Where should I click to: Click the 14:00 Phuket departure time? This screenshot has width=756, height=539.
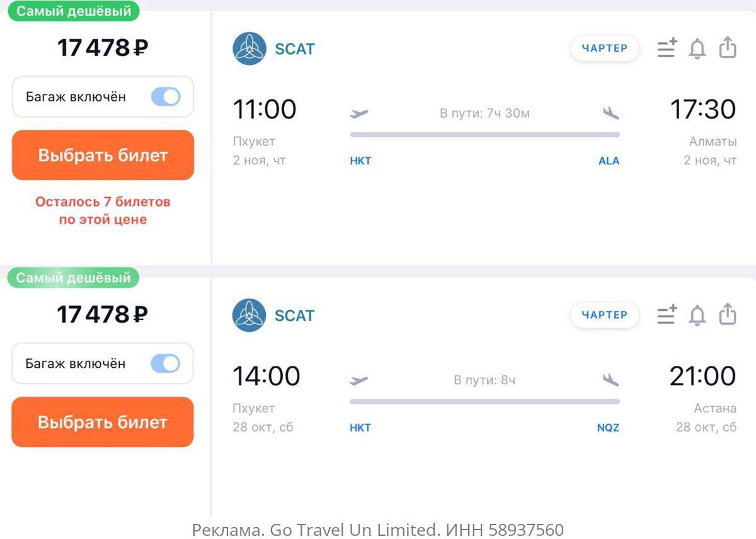[266, 376]
